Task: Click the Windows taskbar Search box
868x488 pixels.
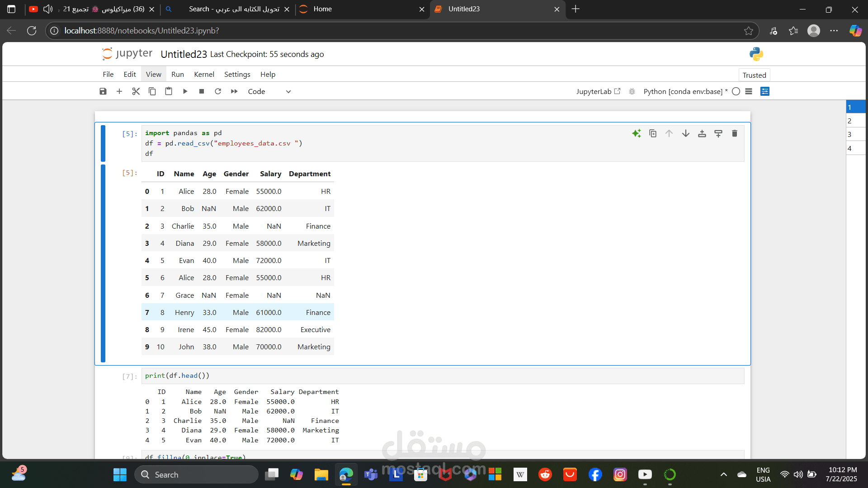Action: [x=197, y=474]
